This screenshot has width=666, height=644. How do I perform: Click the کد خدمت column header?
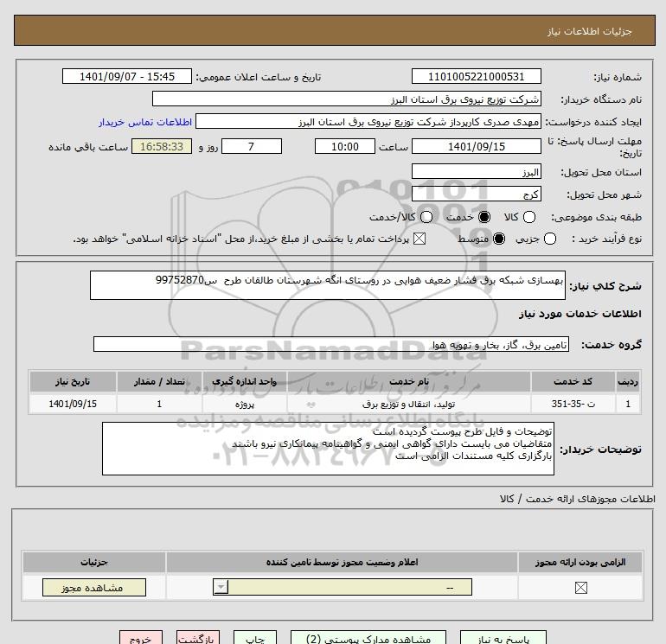(x=573, y=381)
